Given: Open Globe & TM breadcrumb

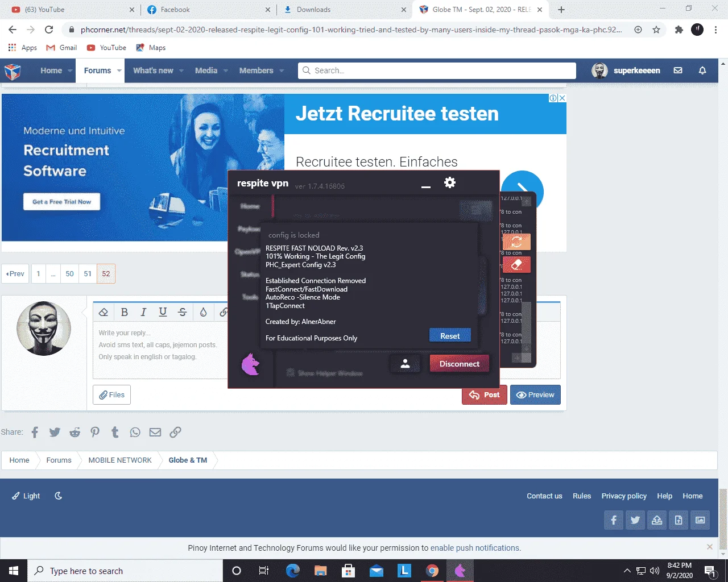Looking at the screenshot, I should 188,460.
